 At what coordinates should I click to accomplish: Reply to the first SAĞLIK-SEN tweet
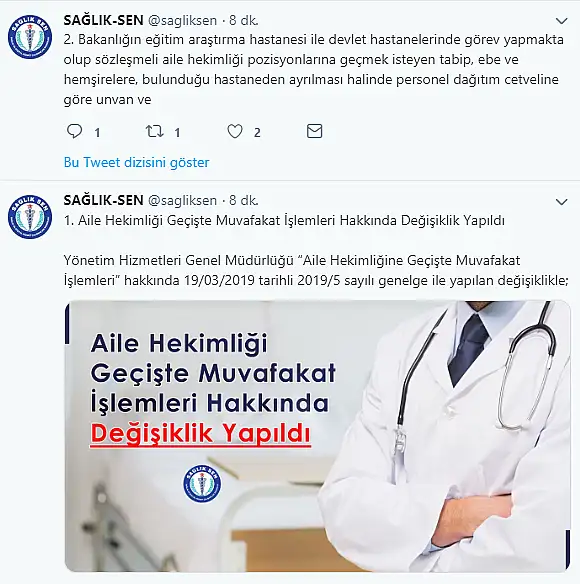click(x=75, y=131)
